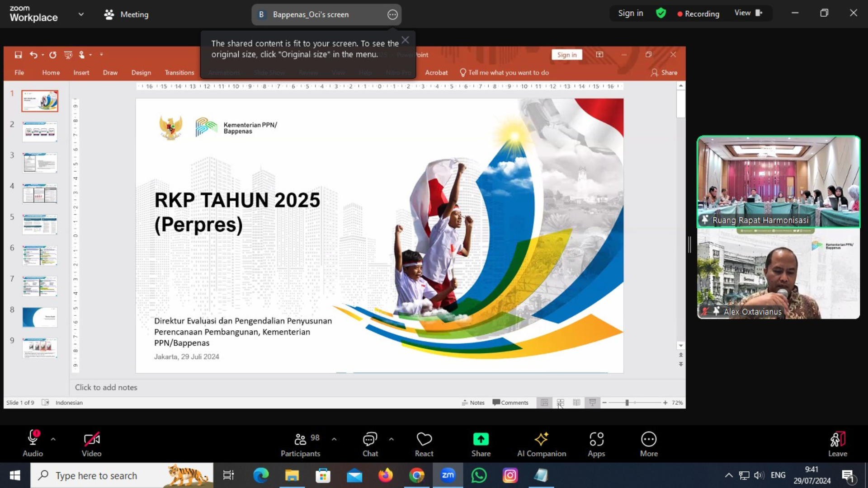Select slide 9 thumbnail

[40, 348]
